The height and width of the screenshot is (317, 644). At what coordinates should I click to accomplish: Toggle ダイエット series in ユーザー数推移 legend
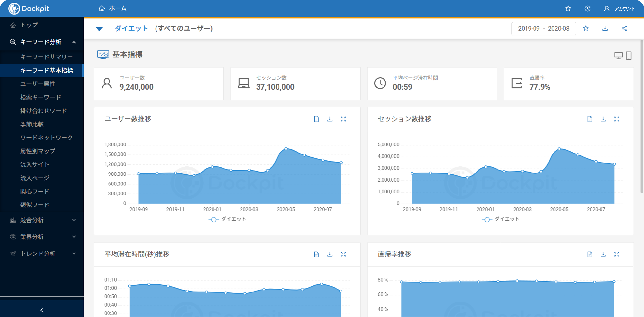tap(227, 219)
